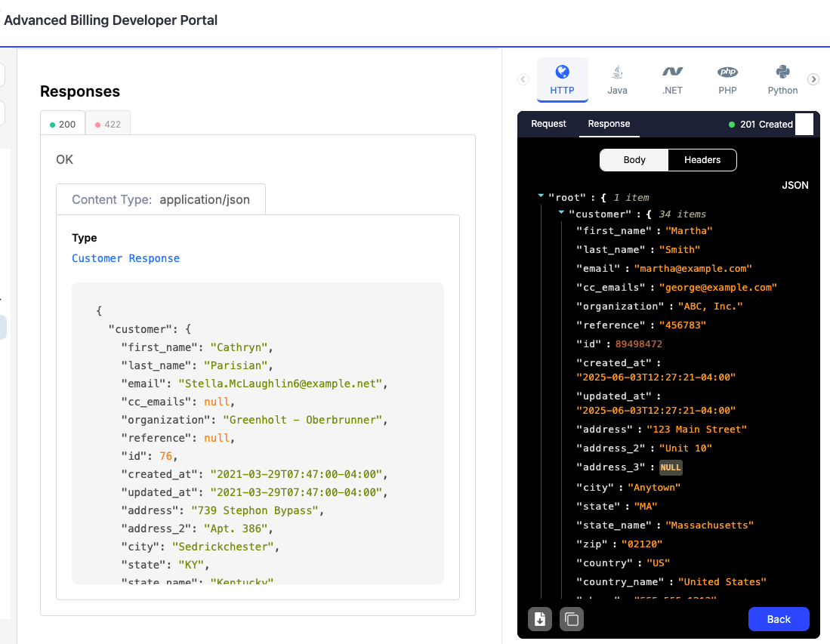The image size is (830, 644).
Task: Click the "Unit 10" address_2 value
Action: 686,448
